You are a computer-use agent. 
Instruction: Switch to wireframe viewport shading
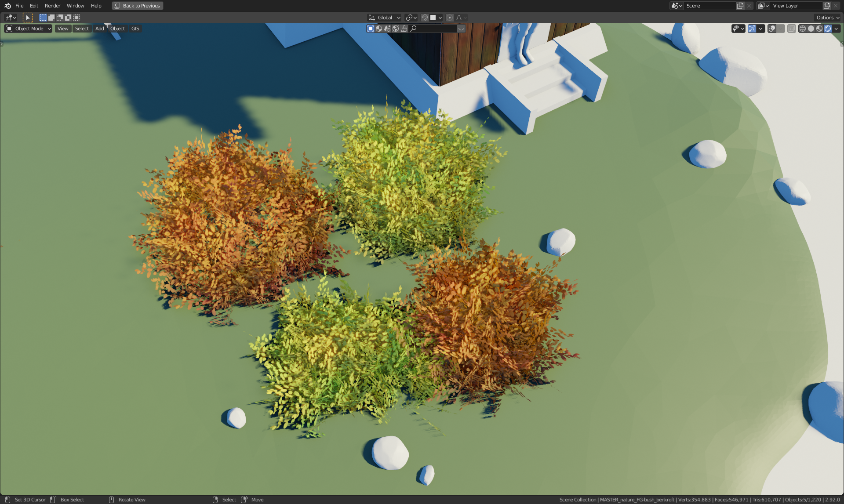(803, 29)
